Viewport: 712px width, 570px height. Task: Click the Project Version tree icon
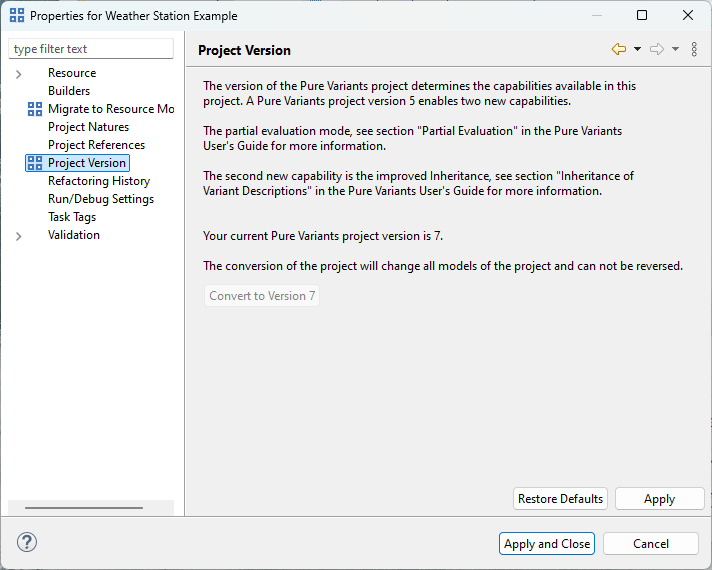[35, 163]
